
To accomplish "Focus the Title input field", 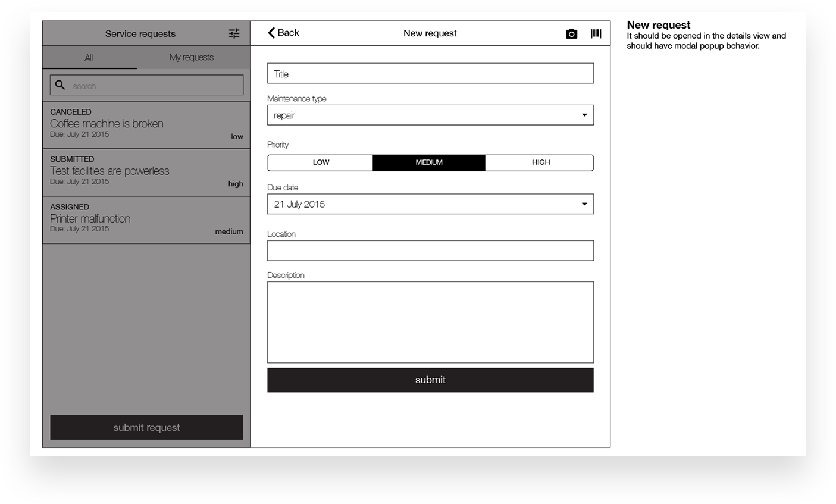I will [430, 73].
